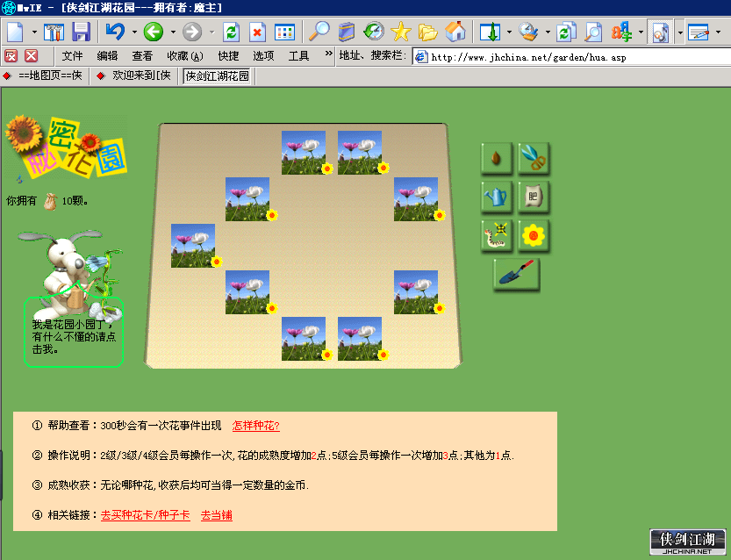
Task: Open the 编辑 menu
Action: click(107, 56)
